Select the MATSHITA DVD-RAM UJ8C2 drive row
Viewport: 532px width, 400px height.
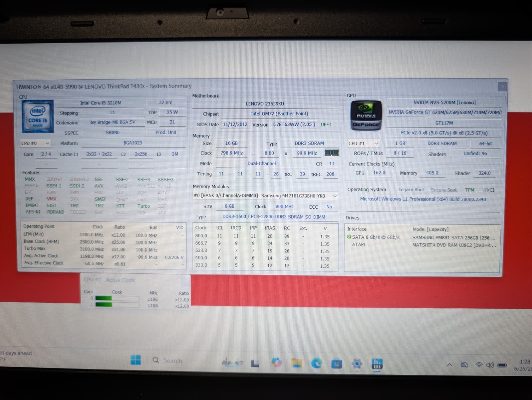click(x=422, y=245)
